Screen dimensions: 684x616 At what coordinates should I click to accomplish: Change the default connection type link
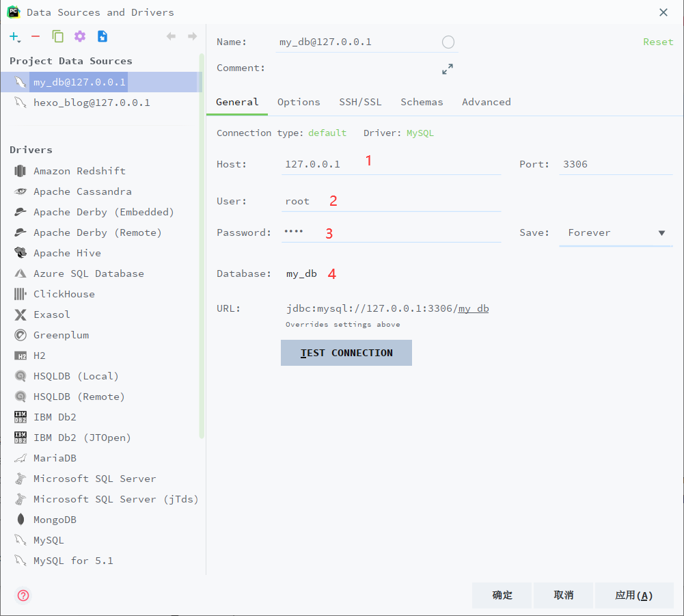[x=327, y=133]
